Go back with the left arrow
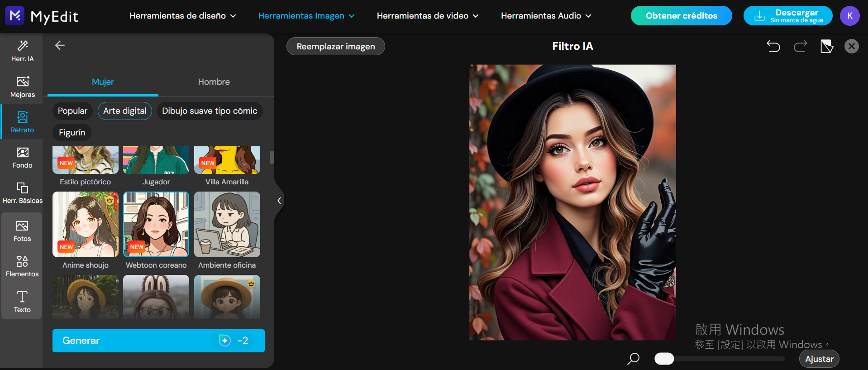Image resolution: width=868 pixels, height=370 pixels. [60, 45]
